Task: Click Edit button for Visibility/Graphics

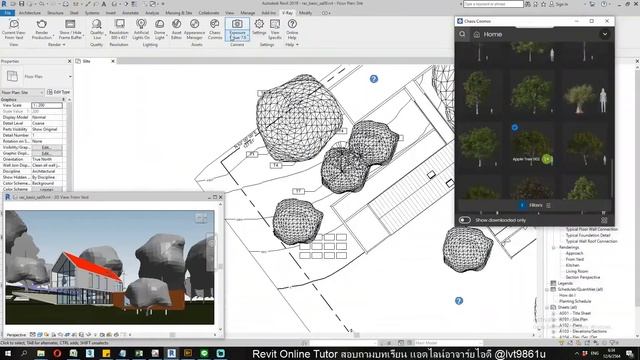Action: point(47,147)
